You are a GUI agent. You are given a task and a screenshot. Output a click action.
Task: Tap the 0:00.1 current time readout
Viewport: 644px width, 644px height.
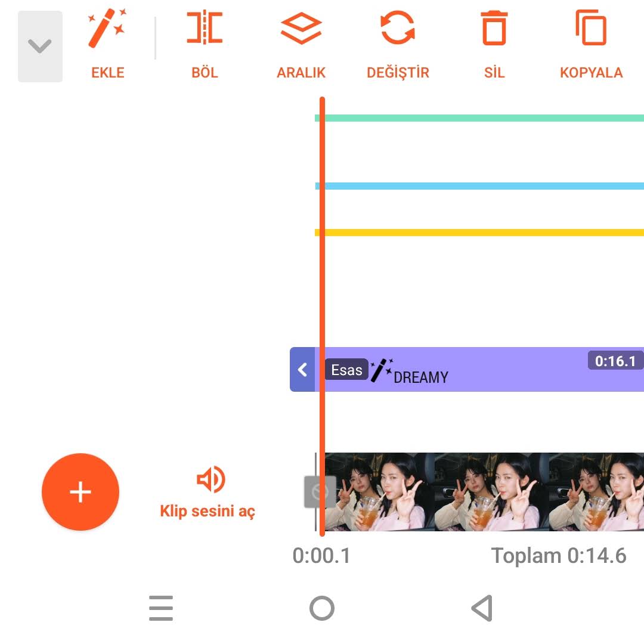pos(321,556)
